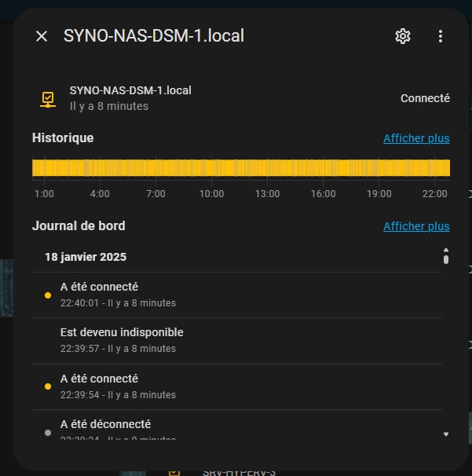The width and height of the screenshot is (472, 476).
Task: Click the logbook scroll-down arrow
Action: click(446, 434)
